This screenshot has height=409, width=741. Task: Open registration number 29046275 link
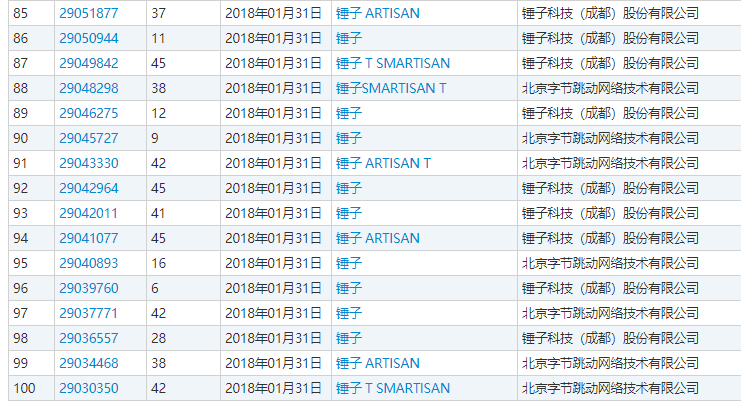[x=88, y=113]
